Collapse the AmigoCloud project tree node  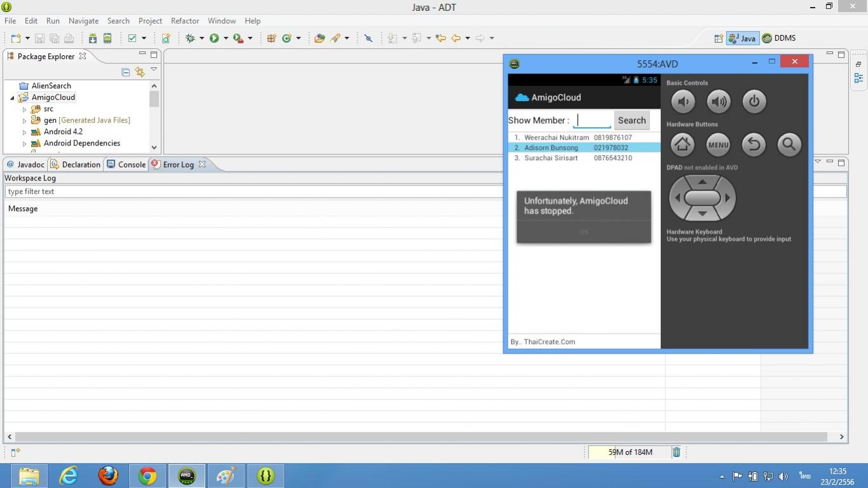pyautogui.click(x=12, y=98)
